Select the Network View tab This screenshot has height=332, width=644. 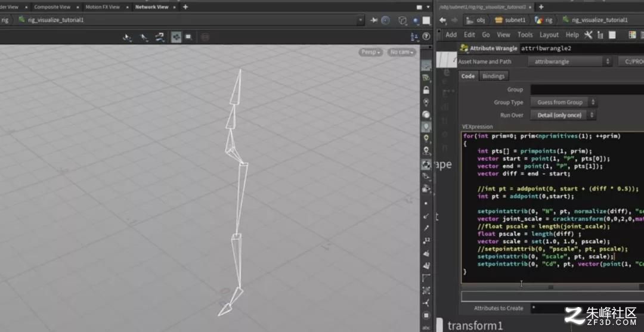pos(151,7)
